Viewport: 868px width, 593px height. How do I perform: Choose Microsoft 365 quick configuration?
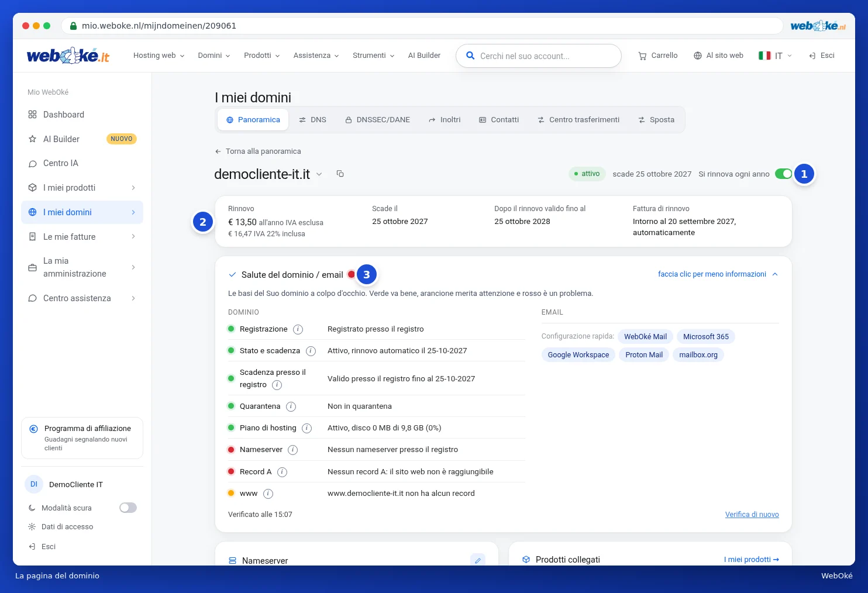[706, 337]
